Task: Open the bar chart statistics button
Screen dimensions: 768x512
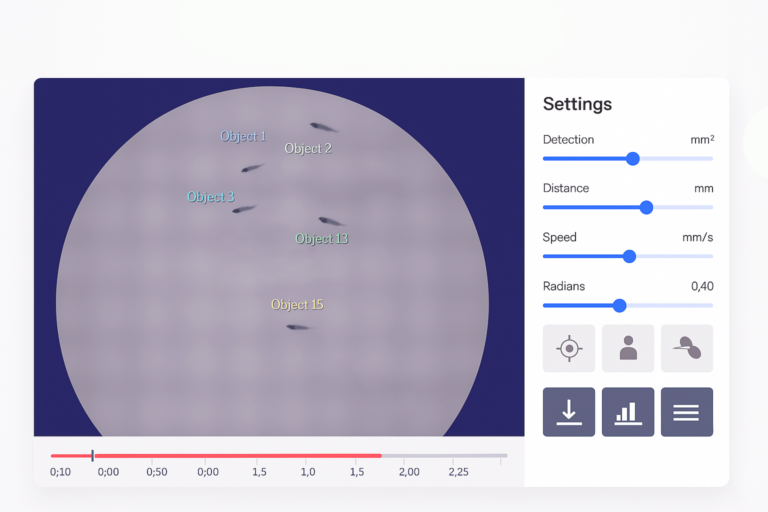Action: pos(628,412)
